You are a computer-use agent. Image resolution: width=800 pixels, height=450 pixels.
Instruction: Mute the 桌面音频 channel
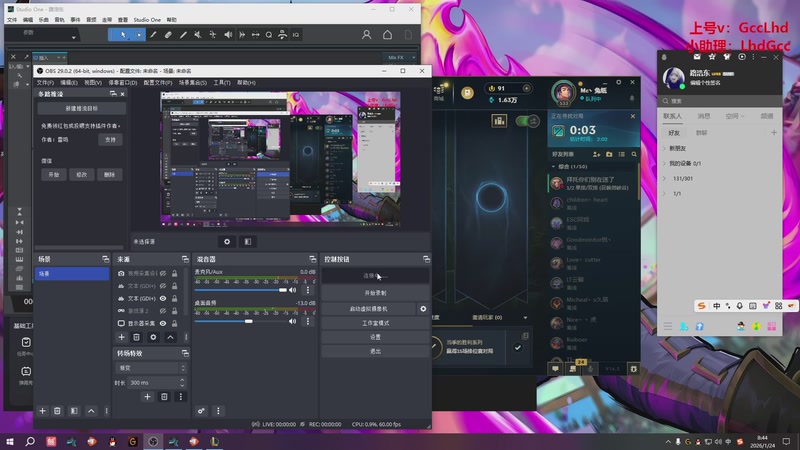coord(292,321)
